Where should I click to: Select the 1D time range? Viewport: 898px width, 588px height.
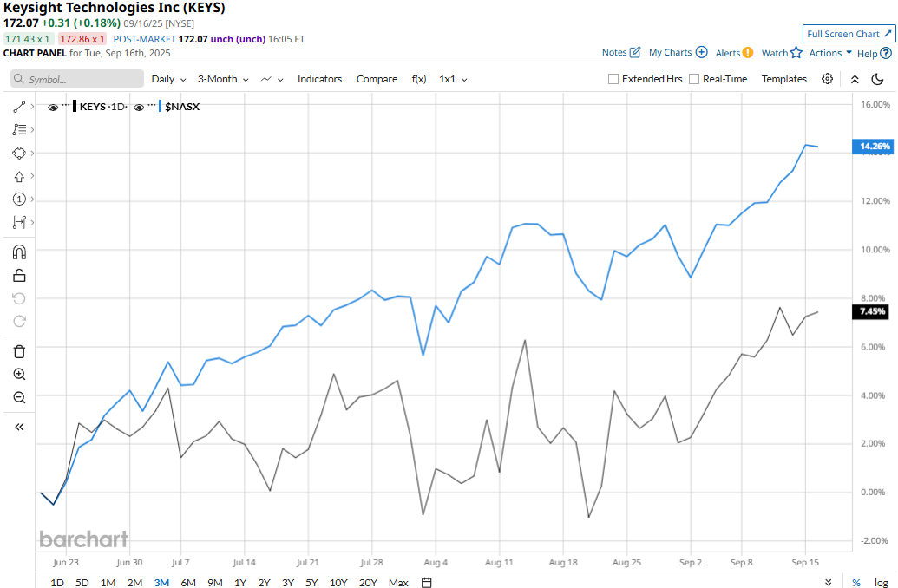click(x=57, y=582)
